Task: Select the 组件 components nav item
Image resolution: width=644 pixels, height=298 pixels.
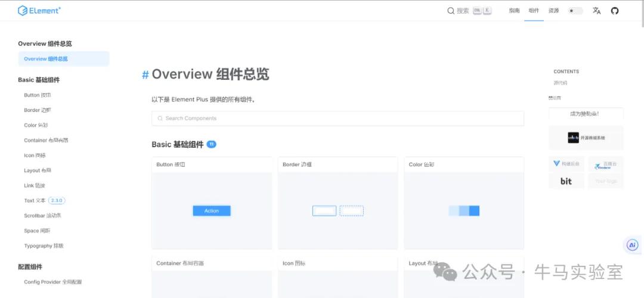Action: point(534,11)
